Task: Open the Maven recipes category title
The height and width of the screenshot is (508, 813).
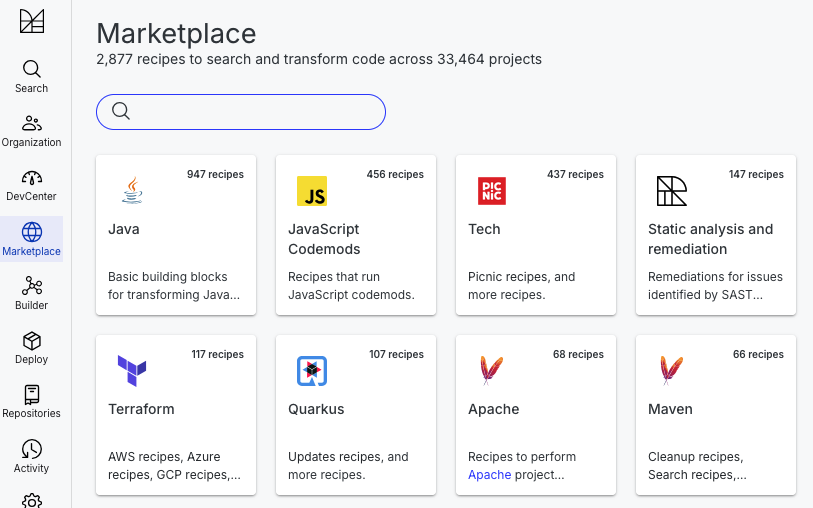Action: pos(670,409)
